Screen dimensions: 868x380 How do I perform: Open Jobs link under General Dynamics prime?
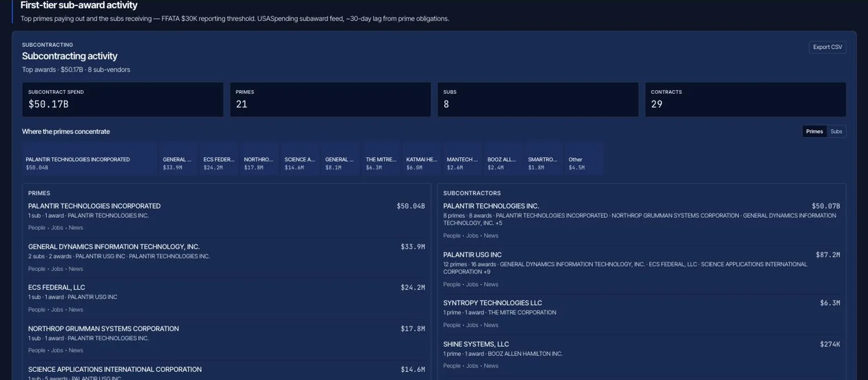pyautogui.click(x=57, y=269)
